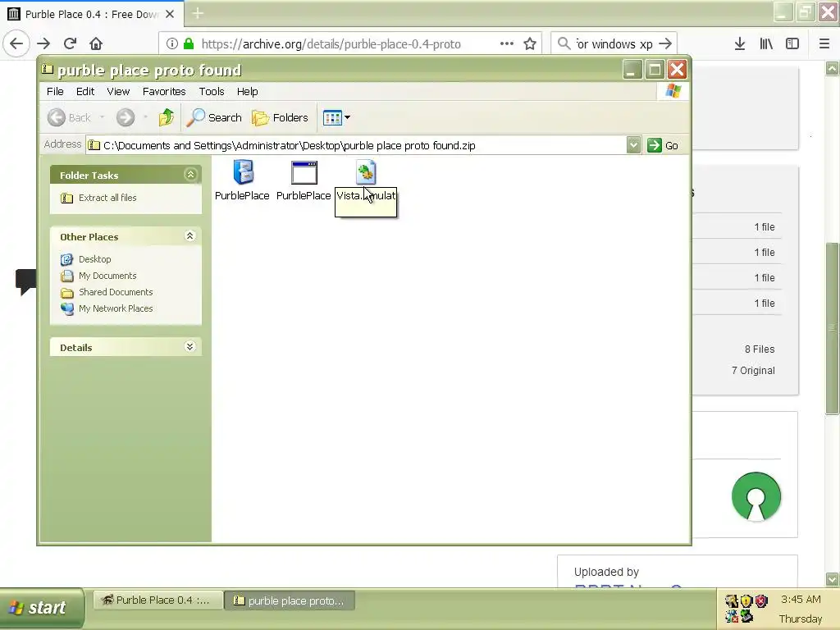The width and height of the screenshot is (840, 630).
Task: Open Search in the explorer toolbar
Action: coord(214,117)
